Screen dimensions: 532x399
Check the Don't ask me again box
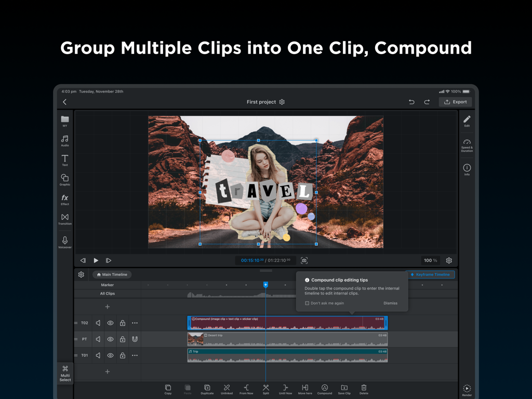click(308, 303)
